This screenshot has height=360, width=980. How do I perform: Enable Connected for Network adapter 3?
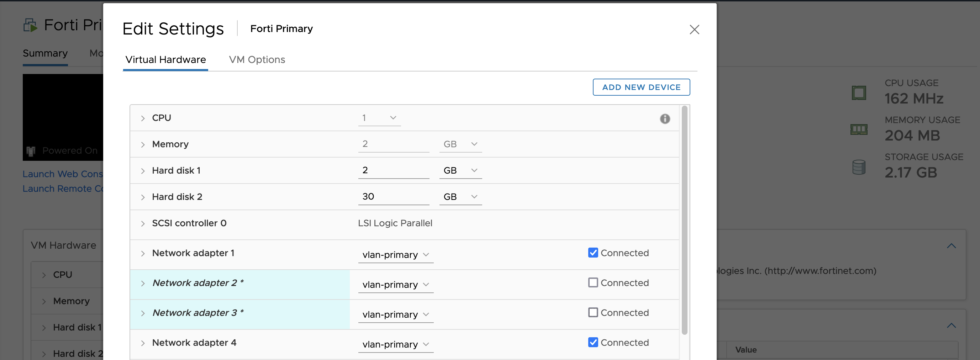click(x=593, y=312)
